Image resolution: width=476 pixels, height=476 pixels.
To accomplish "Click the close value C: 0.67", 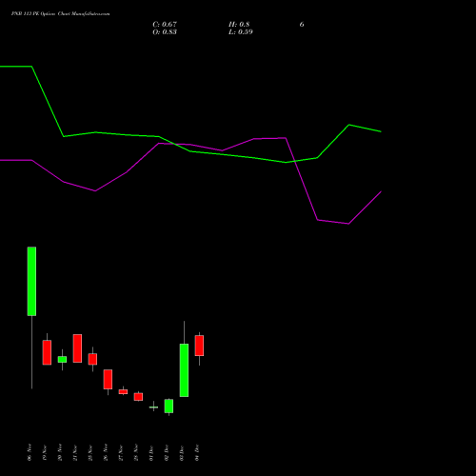I will coord(165,24).
